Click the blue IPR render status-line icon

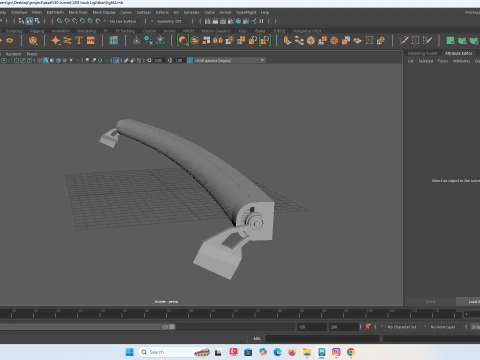coord(238,21)
